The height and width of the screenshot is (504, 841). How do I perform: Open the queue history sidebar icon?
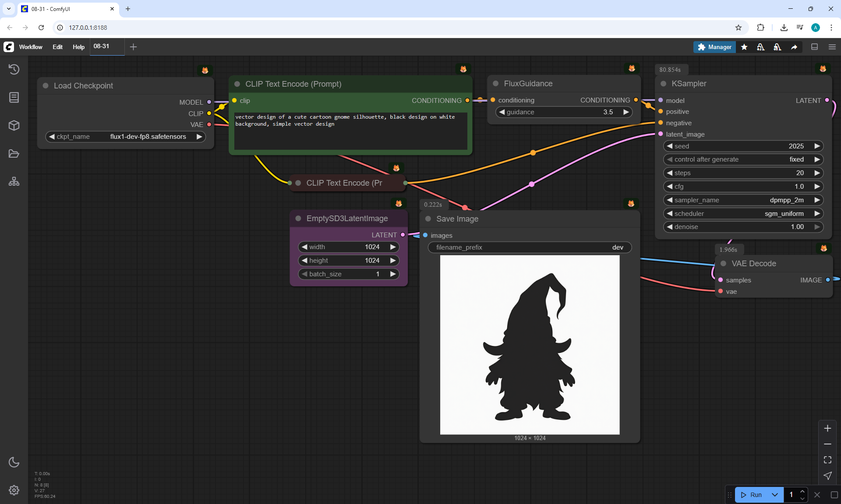[x=14, y=69]
